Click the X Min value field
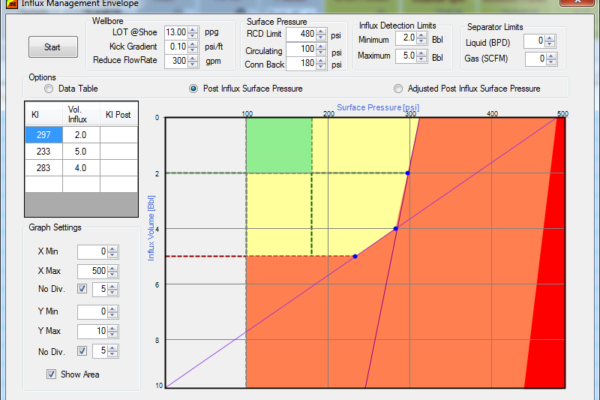 93,251
